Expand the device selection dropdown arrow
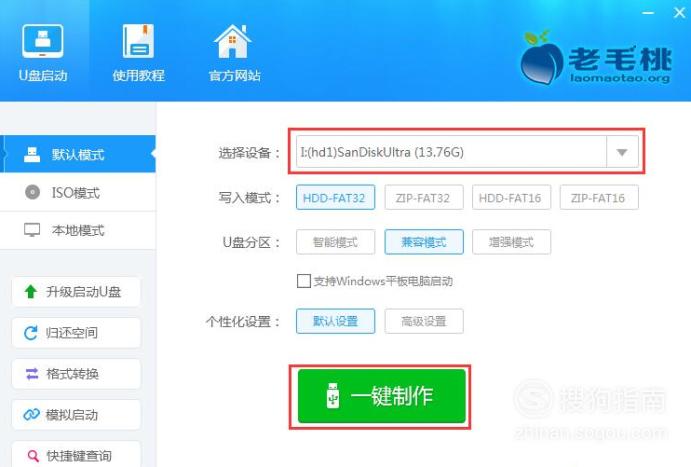 click(622, 152)
